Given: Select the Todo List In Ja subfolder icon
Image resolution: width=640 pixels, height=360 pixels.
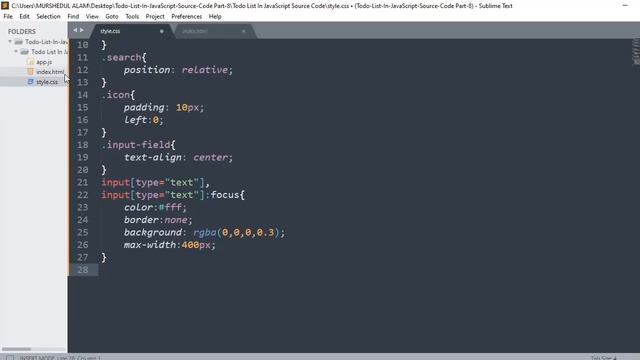Looking at the screenshot, I should tap(24, 52).
